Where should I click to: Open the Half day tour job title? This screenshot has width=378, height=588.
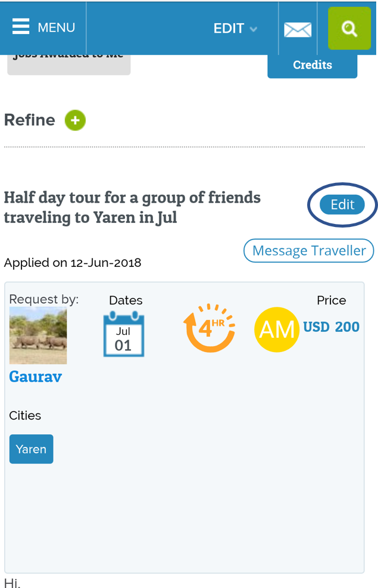[x=132, y=207]
